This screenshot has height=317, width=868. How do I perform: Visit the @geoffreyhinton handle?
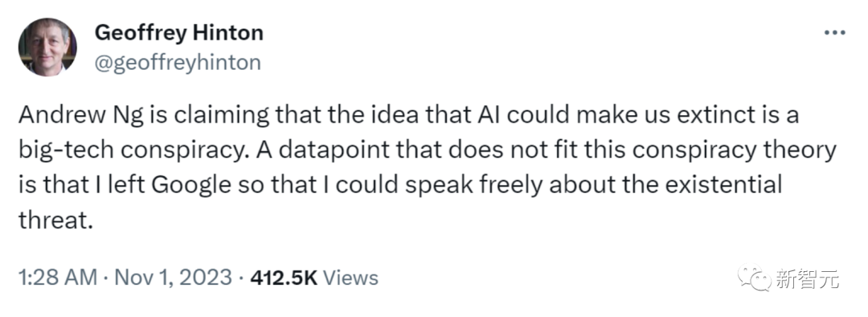click(178, 63)
